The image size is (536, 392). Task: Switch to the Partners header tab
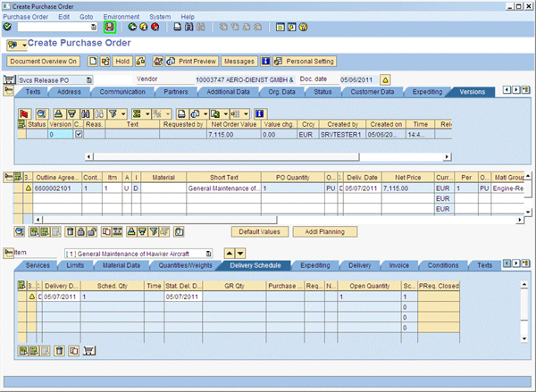[x=176, y=92]
